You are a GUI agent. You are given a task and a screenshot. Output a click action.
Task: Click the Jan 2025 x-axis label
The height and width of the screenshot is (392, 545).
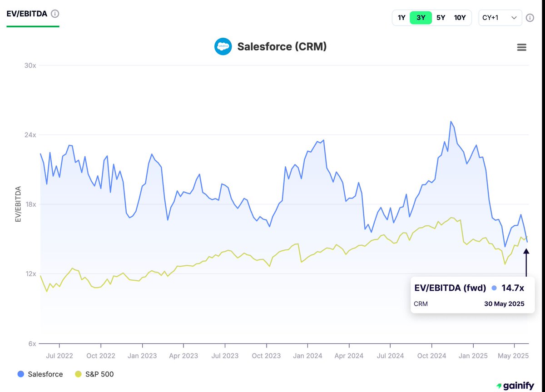click(474, 356)
